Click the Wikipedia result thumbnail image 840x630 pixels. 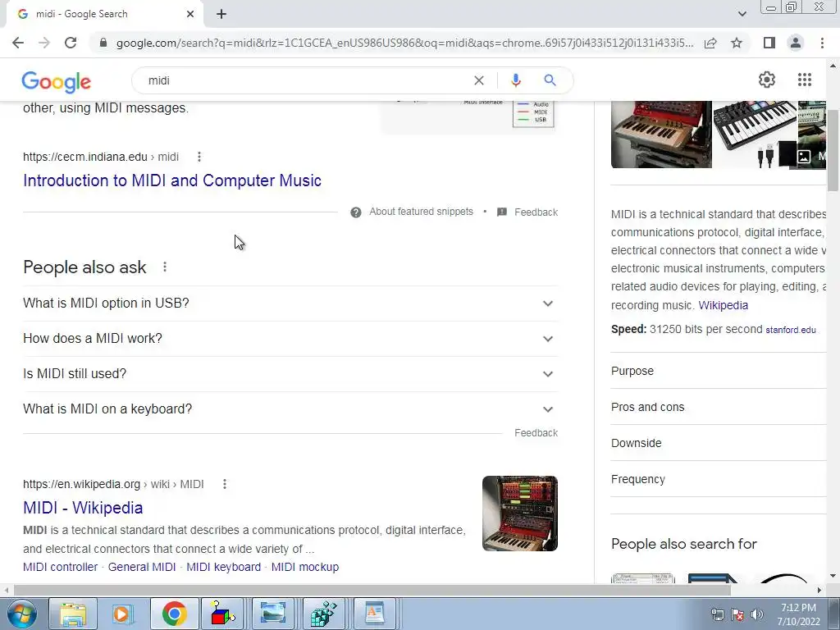520,514
